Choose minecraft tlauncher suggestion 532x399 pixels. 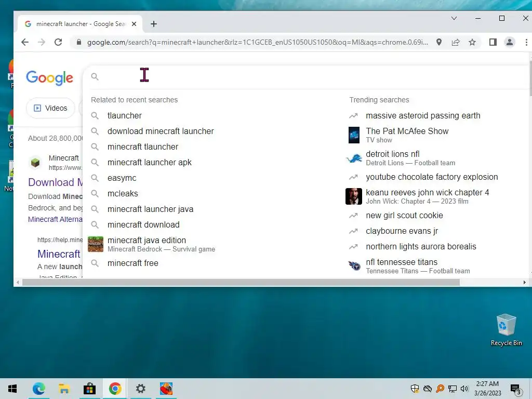coord(143,147)
